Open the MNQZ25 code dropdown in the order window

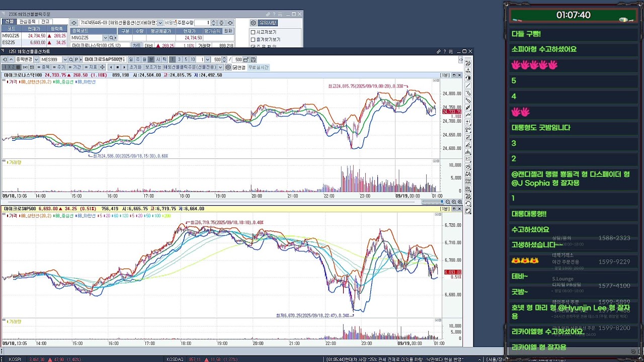point(105,38)
